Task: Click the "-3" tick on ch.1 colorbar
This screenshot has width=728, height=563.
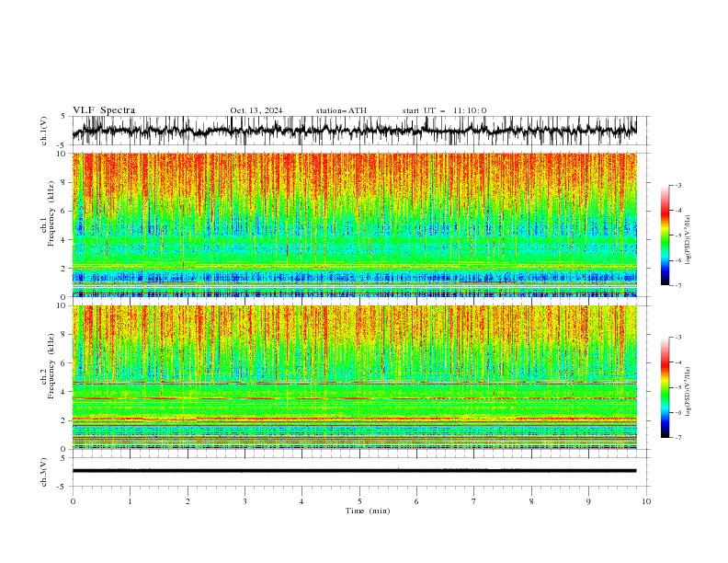Action: (677, 185)
